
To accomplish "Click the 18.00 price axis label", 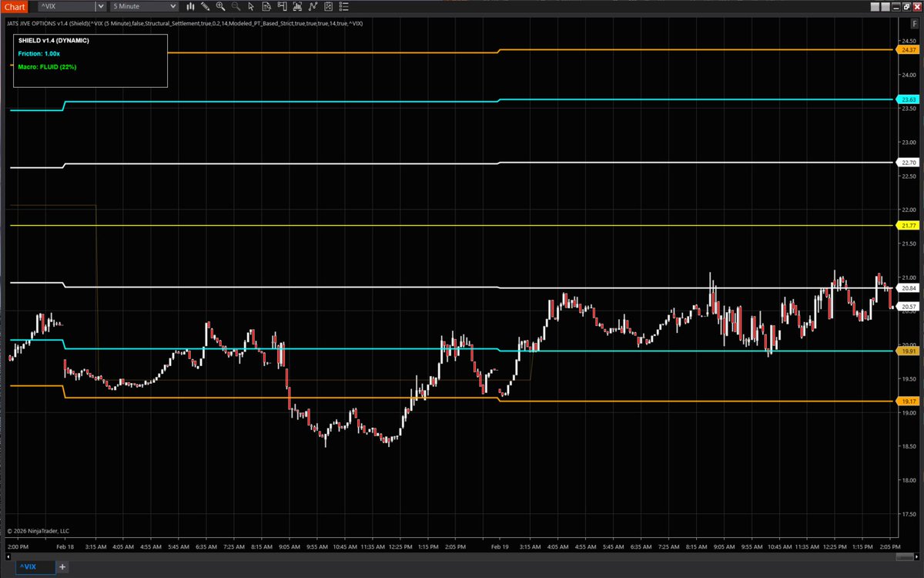I will pyautogui.click(x=908, y=480).
